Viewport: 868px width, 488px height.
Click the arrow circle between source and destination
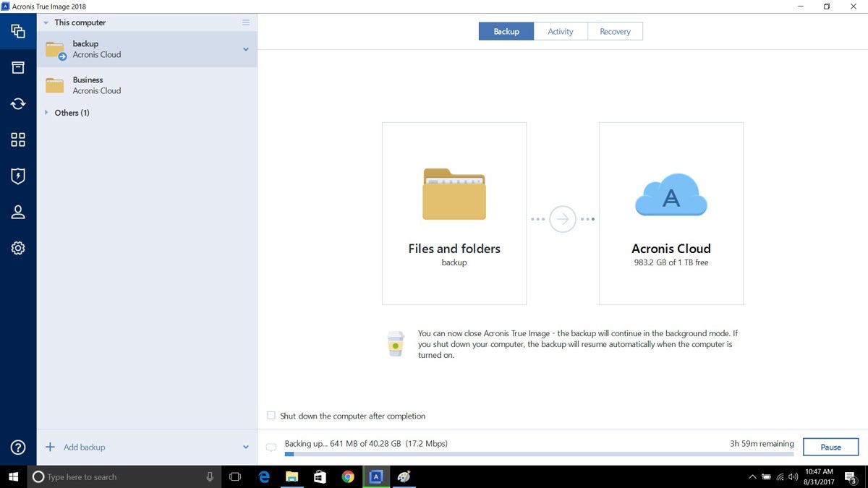click(563, 219)
